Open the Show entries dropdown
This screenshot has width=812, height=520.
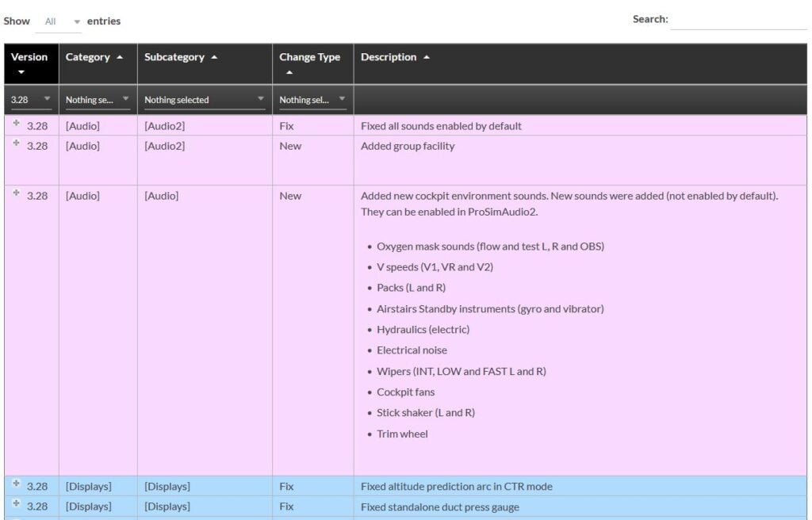(x=59, y=21)
